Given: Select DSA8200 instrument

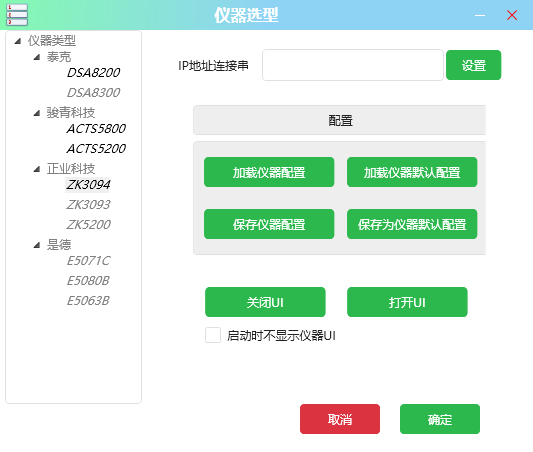Looking at the screenshot, I should [93, 73].
